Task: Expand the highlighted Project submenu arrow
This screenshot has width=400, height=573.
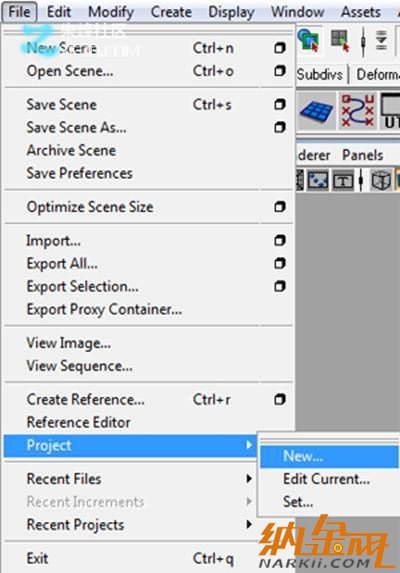Action: click(x=249, y=445)
